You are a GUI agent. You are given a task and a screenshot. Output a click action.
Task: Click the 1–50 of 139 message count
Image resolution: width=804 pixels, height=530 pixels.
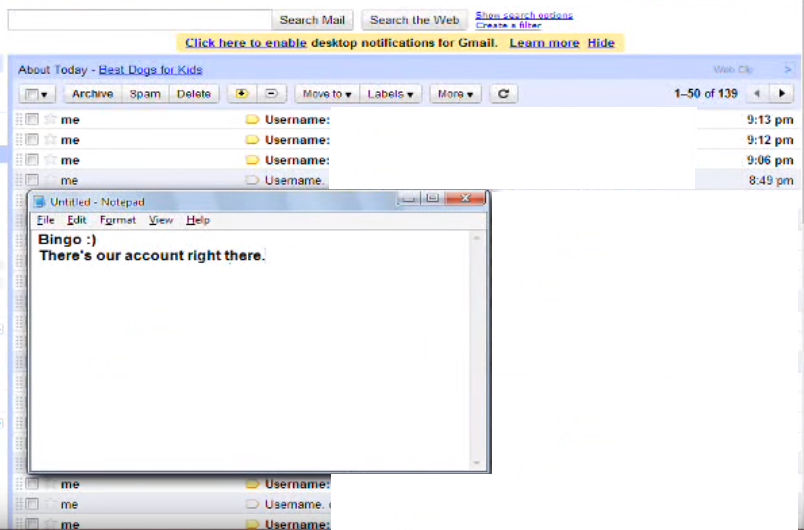706,94
